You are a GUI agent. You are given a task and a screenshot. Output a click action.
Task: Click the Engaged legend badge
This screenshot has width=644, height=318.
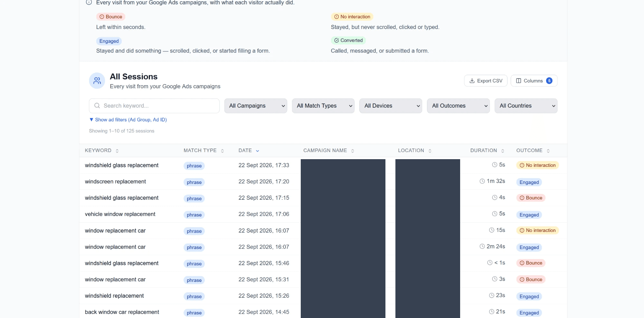pos(109,41)
